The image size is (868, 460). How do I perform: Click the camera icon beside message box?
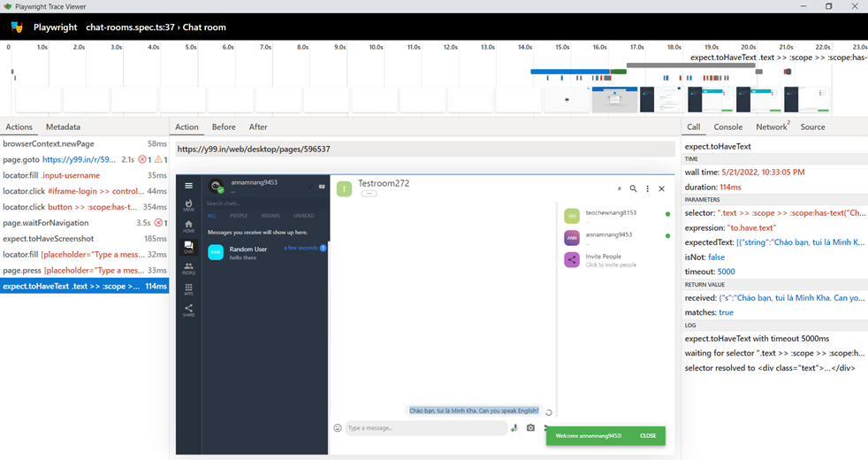530,428
